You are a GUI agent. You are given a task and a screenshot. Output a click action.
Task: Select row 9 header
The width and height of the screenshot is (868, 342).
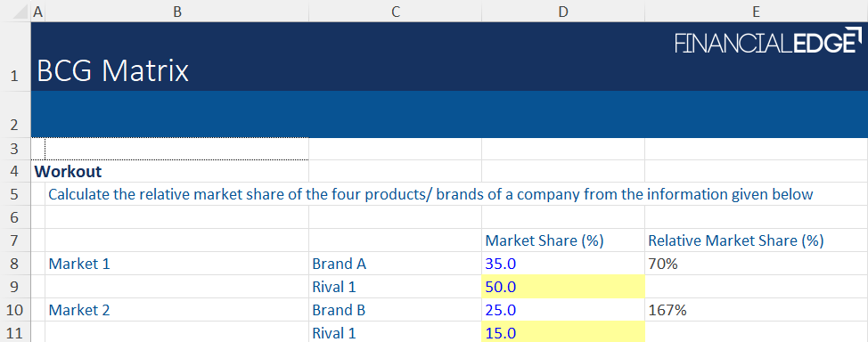[x=15, y=287]
